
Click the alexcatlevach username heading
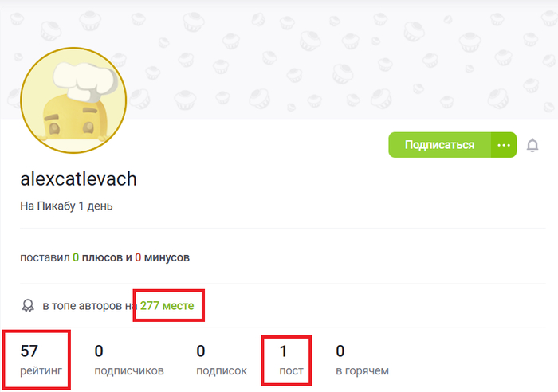[x=78, y=178]
